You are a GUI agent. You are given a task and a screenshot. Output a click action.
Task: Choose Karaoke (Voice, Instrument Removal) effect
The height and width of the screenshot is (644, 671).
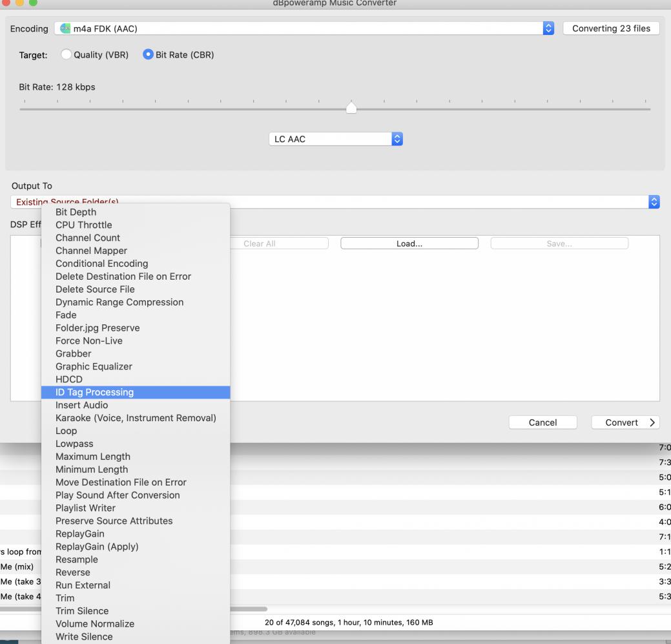136,418
